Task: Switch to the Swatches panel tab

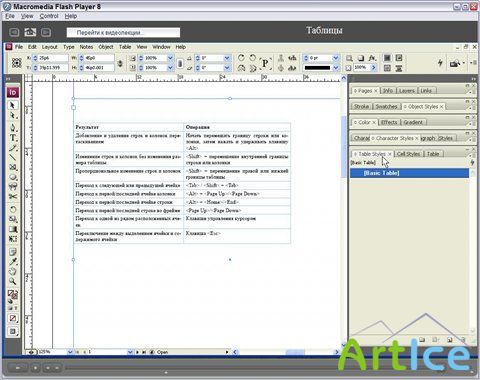Action: pos(386,106)
